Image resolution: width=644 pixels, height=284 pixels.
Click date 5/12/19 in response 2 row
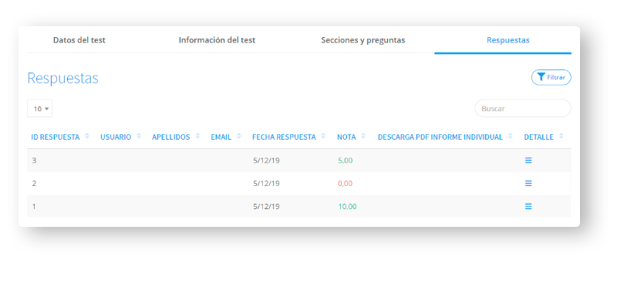267,184
